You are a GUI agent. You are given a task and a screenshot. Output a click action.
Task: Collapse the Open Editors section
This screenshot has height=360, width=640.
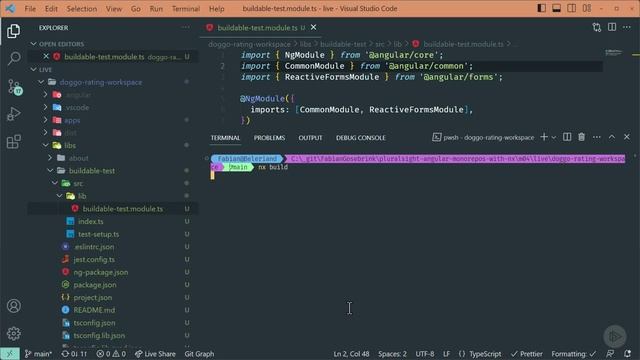coord(34,44)
